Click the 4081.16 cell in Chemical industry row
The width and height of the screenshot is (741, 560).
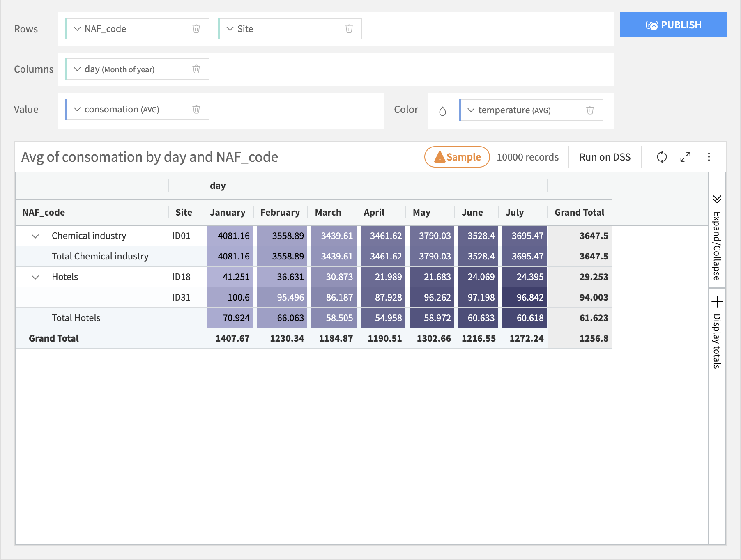[230, 236]
